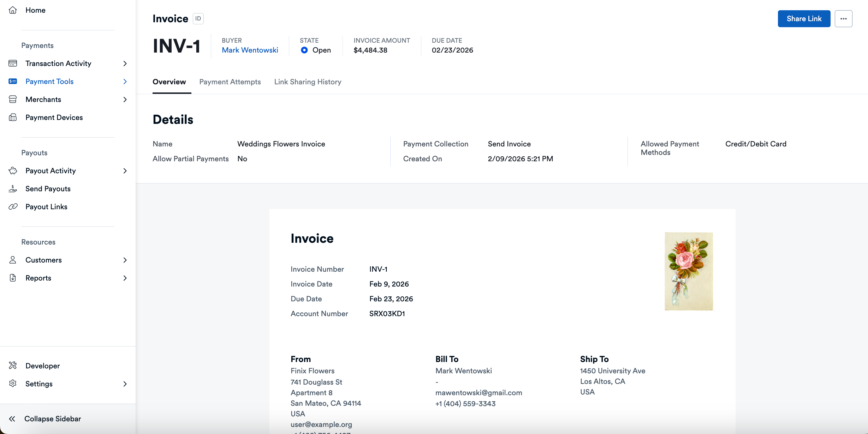
Task: Open Send Payouts
Action: click(x=48, y=188)
